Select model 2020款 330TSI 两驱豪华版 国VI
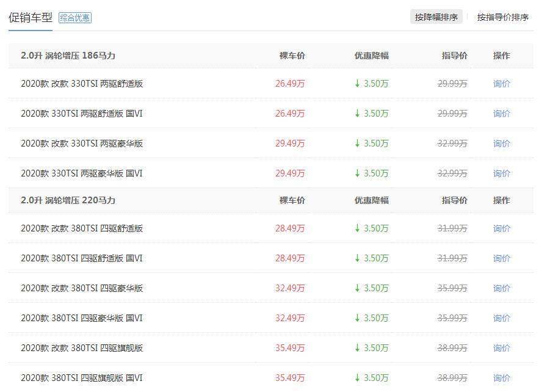 [82, 173]
